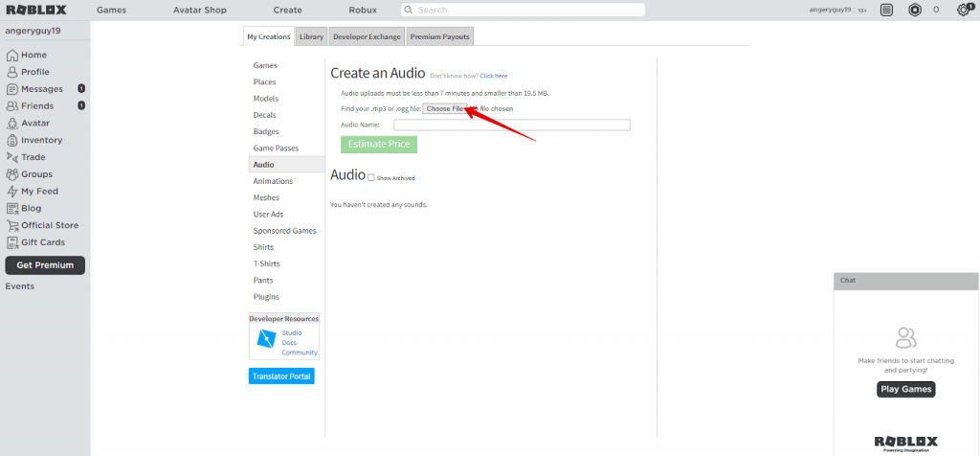
Task: Focus the Audio Name input field
Action: coord(512,125)
